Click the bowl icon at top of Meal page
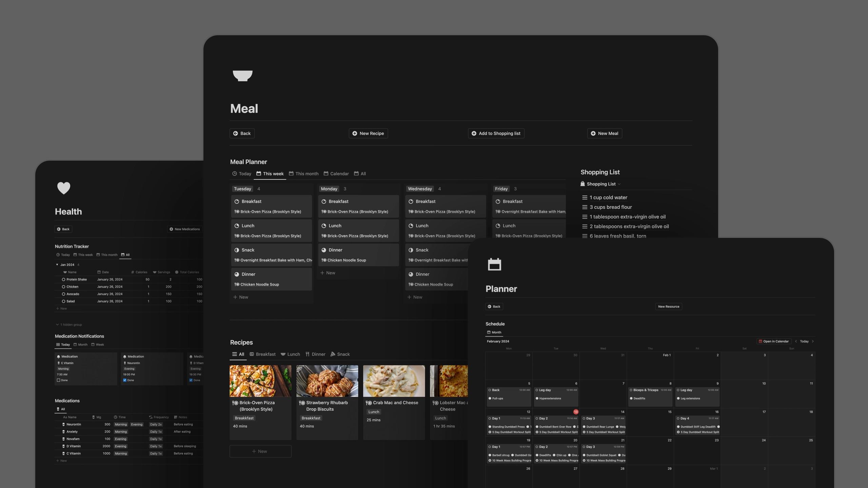Screen dimensions: 868x488 (x=243, y=75)
